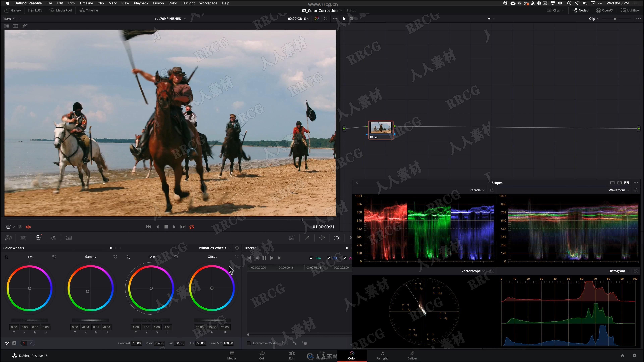Click the Reset Lift color wheel button
This screenshot has height=362, width=644.
point(54,257)
